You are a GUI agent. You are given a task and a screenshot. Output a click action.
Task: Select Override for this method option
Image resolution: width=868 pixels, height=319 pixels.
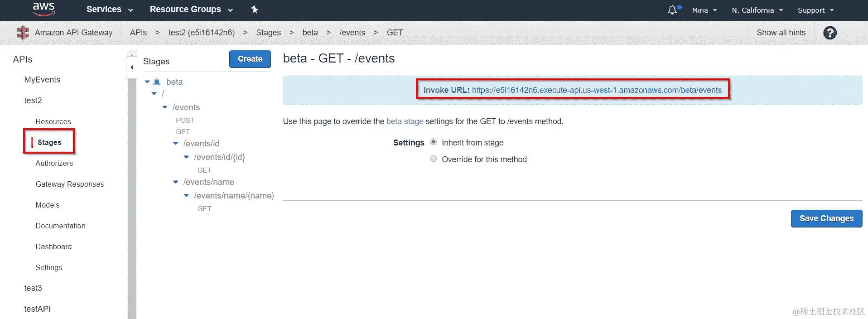(x=434, y=159)
